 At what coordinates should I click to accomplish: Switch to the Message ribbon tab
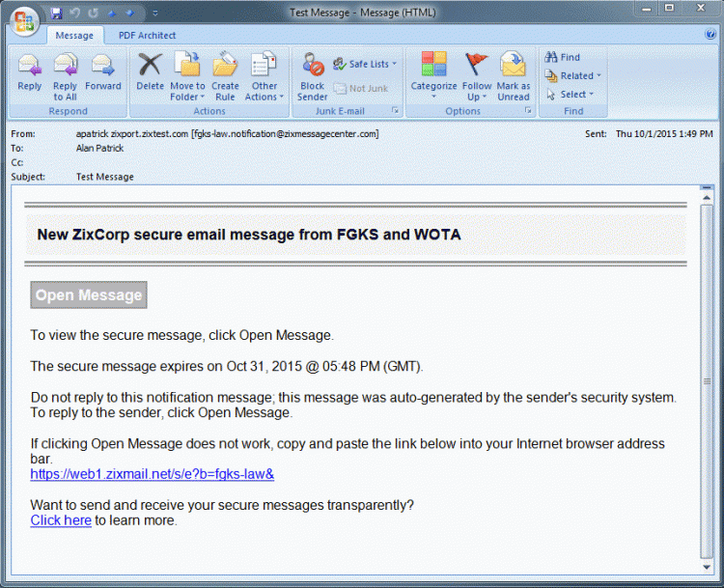74,36
